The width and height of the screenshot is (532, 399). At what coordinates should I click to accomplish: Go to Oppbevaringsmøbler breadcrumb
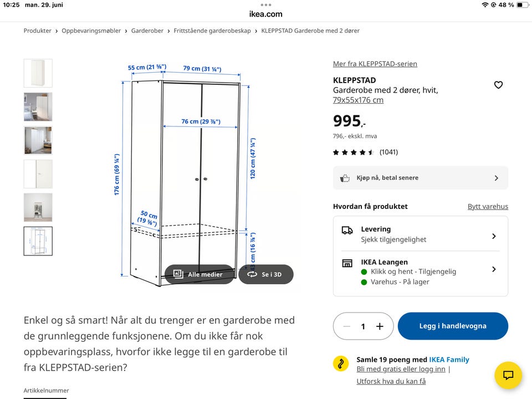pyautogui.click(x=91, y=30)
